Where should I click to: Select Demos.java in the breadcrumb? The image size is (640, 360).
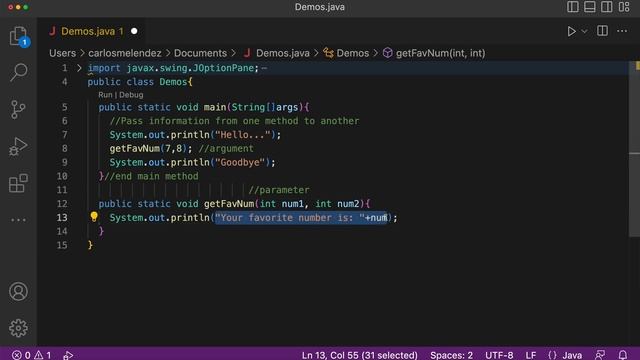click(x=282, y=53)
